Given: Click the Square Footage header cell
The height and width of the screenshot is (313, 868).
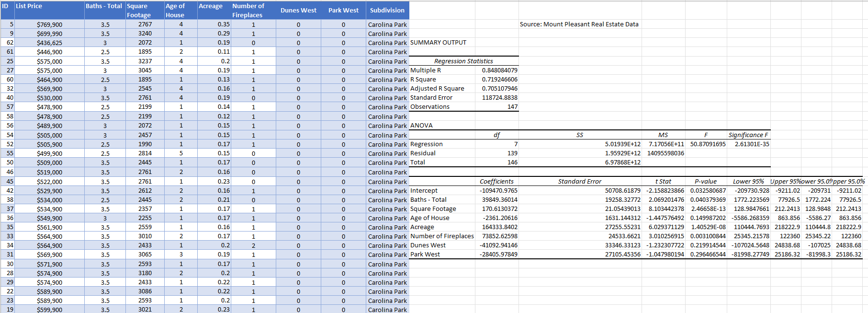Looking at the screenshot, I should pos(145,10).
